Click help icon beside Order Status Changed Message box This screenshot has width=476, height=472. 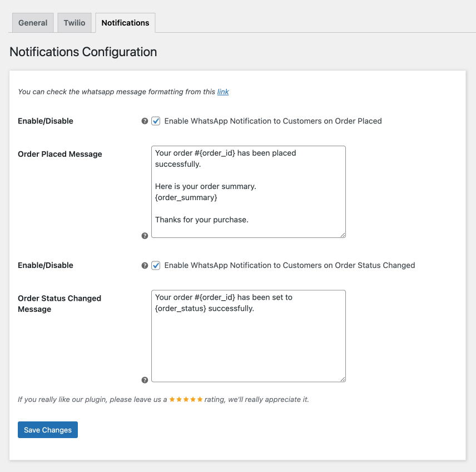point(145,380)
